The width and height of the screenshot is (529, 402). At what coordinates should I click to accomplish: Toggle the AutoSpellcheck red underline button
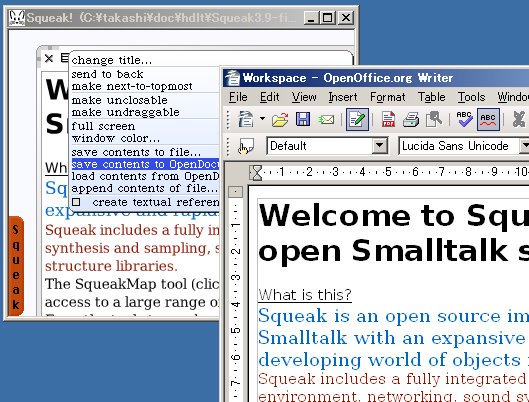pos(488,119)
